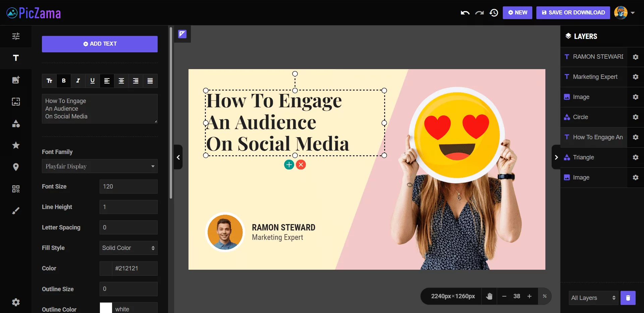
Task: Align text center
Action: click(x=121, y=81)
